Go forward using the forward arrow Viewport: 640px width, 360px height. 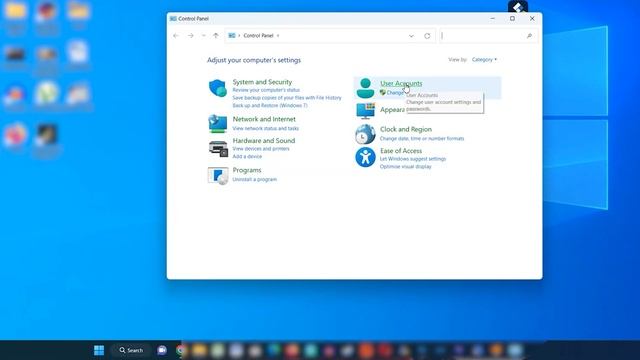point(191,36)
